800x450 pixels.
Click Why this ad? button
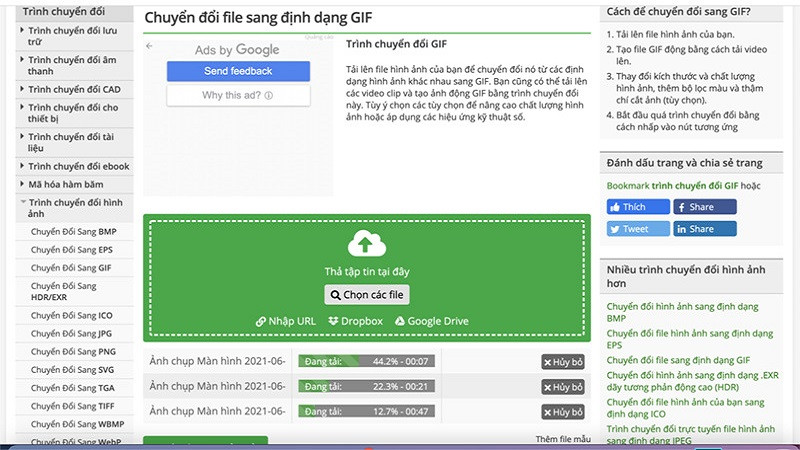click(238, 95)
